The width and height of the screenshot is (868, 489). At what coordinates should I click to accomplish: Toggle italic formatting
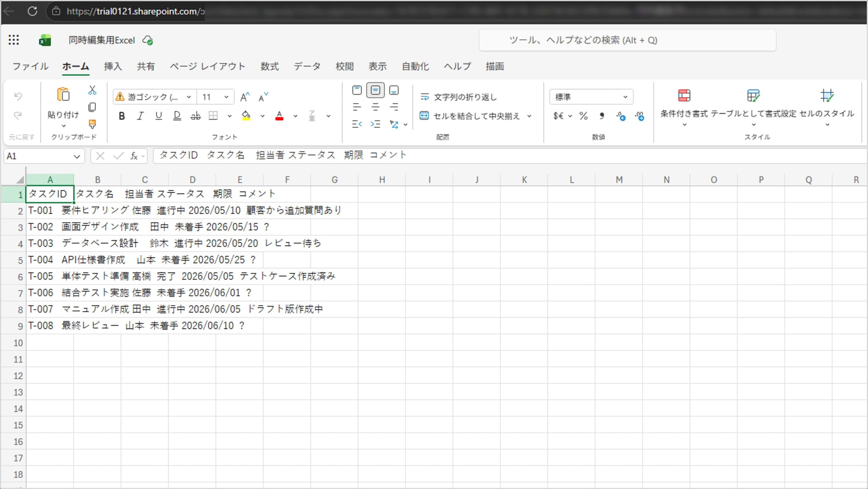(140, 116)
